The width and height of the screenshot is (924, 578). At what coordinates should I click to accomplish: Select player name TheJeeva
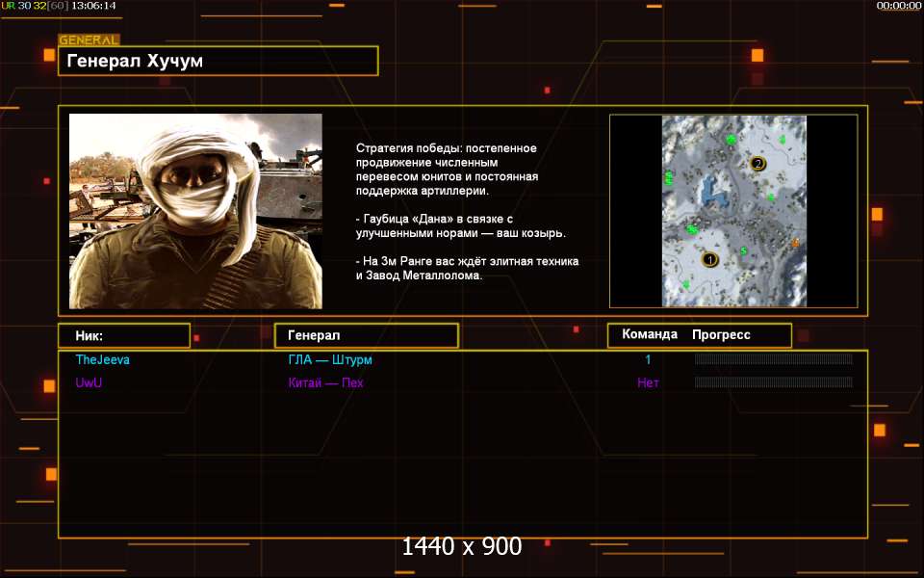pyautogui.click(x=103, y=359)
